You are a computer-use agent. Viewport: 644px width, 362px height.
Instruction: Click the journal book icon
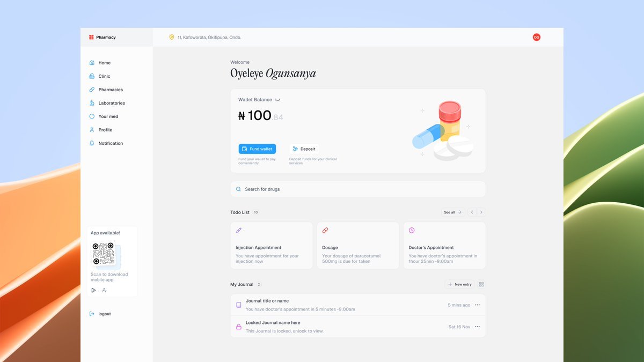click(x=239, y=305)
